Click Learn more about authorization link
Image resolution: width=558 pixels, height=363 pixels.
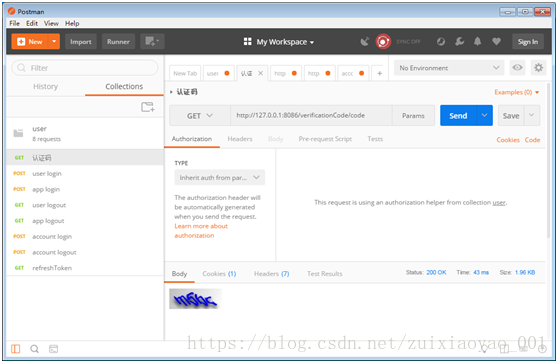tap(201, 231)
